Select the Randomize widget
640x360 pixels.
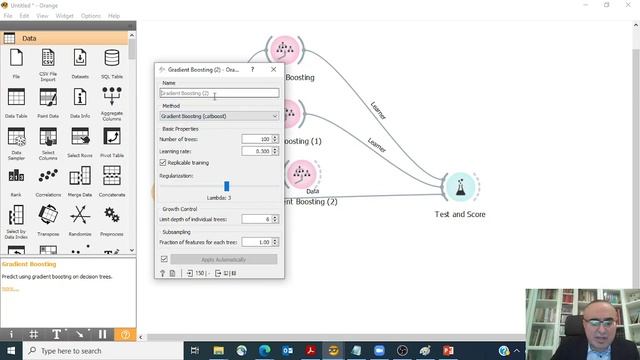80,220
